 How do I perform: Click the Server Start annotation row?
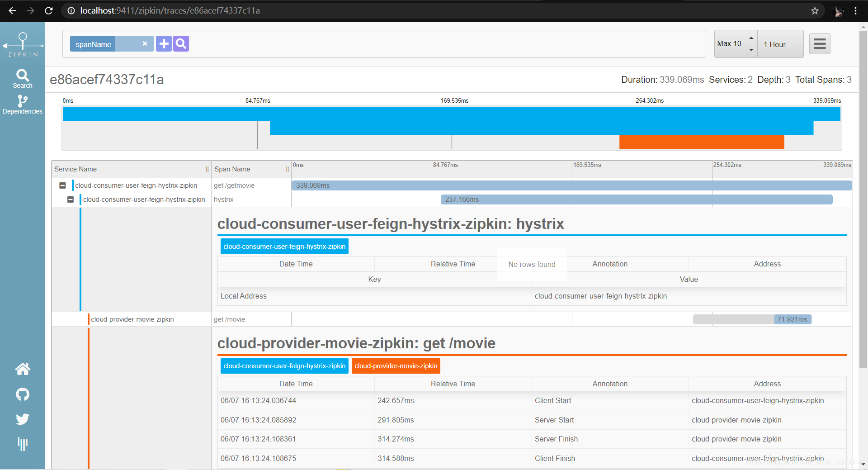point(532,420)
